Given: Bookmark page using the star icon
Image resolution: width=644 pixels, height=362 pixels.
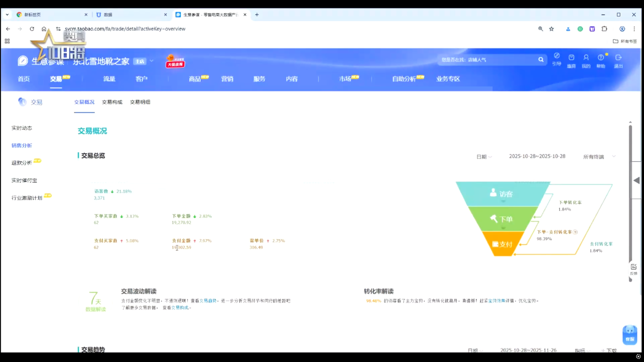Looking at the screenshot, I should point(551,29).
